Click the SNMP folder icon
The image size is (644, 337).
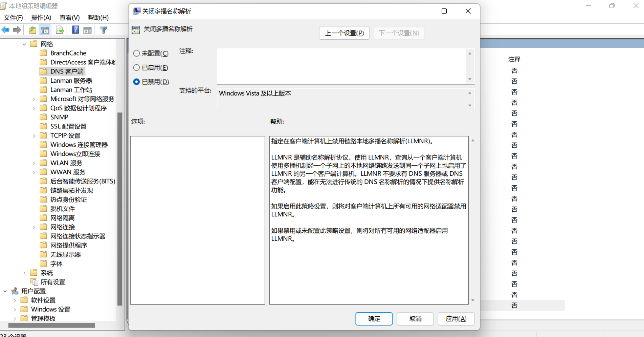(x=43, y=117)
